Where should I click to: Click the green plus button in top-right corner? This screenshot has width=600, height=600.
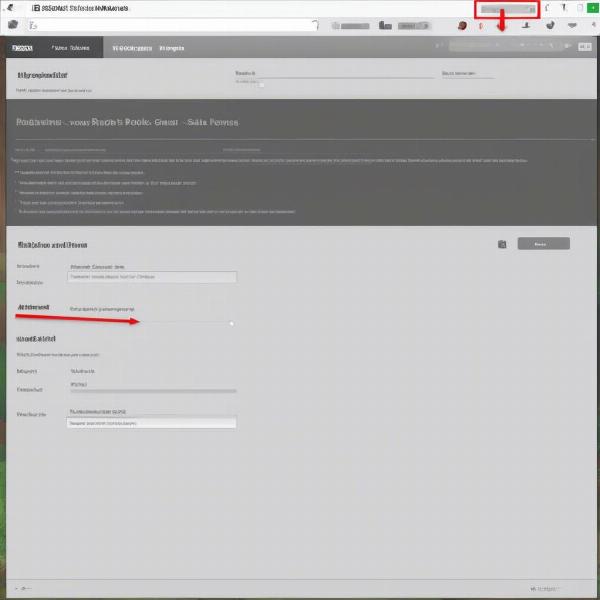[593, 8]
